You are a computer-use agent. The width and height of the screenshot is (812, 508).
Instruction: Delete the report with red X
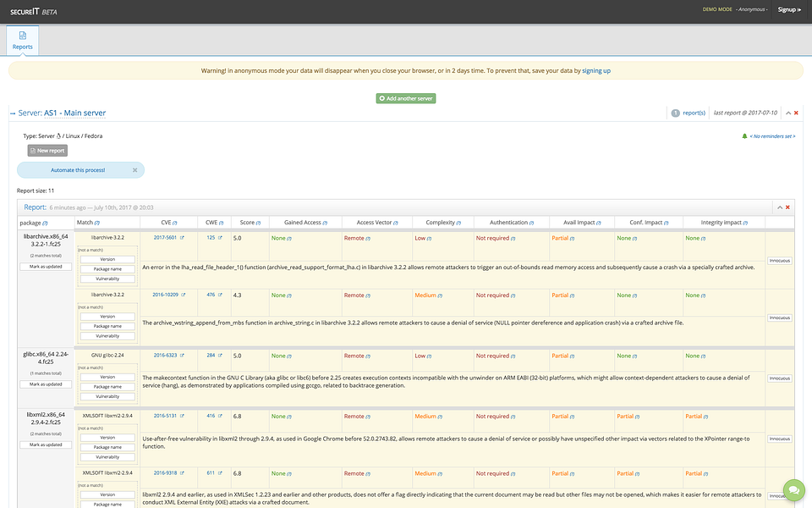[787, 207]
